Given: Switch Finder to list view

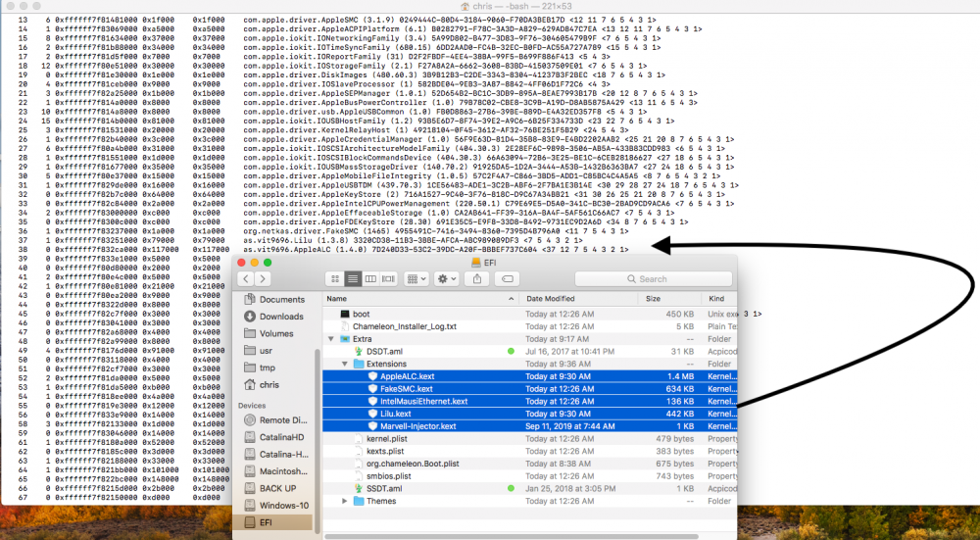Looking at the screenshot, I should point(353,278).
